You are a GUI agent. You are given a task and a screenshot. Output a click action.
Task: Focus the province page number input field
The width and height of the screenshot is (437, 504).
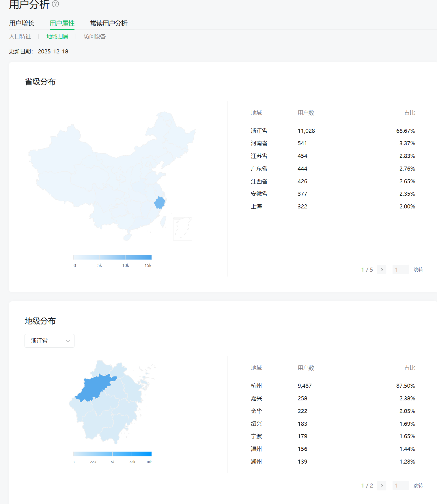coord(400,270)
